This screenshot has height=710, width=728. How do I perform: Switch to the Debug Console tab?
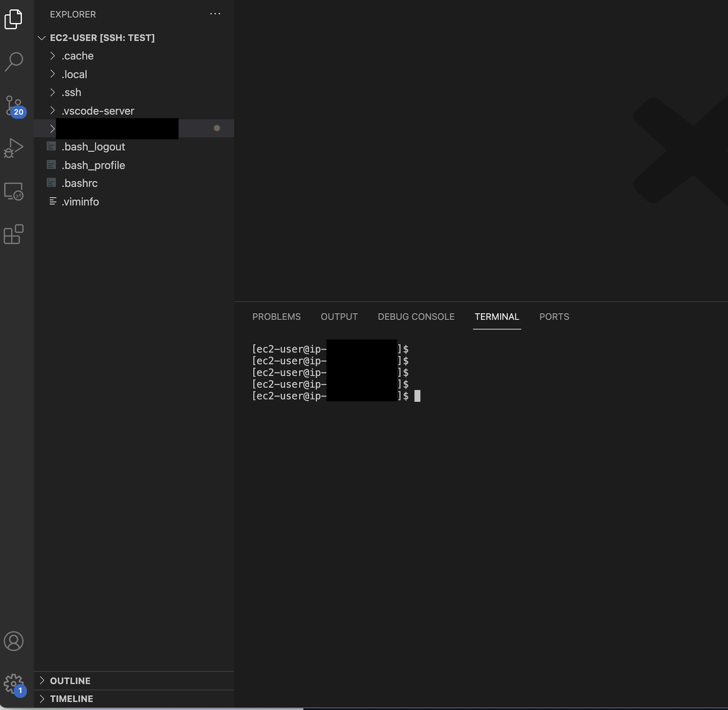point(416,317)
